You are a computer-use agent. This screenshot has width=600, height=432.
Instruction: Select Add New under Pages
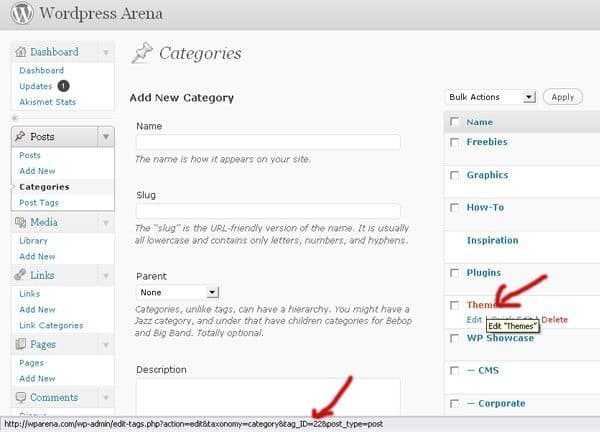pyautogui.click(x=37, y=379)
